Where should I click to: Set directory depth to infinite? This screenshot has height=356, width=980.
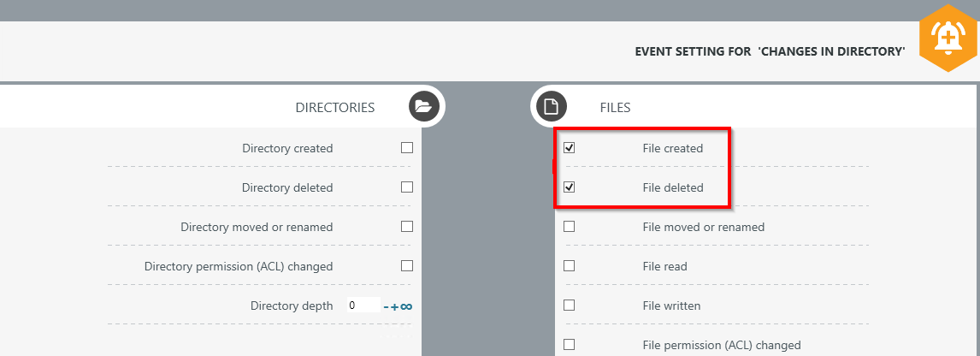point(407,306)
